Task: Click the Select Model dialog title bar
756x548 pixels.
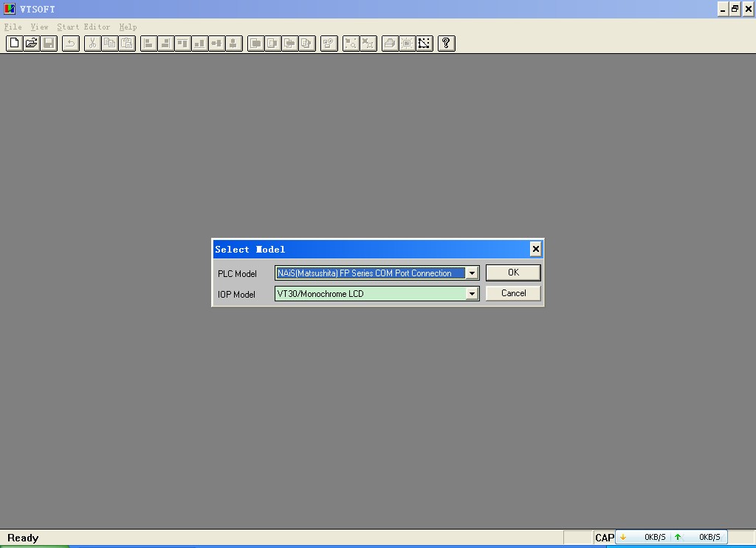Action: pyautogui.click(x=369, y=249)
